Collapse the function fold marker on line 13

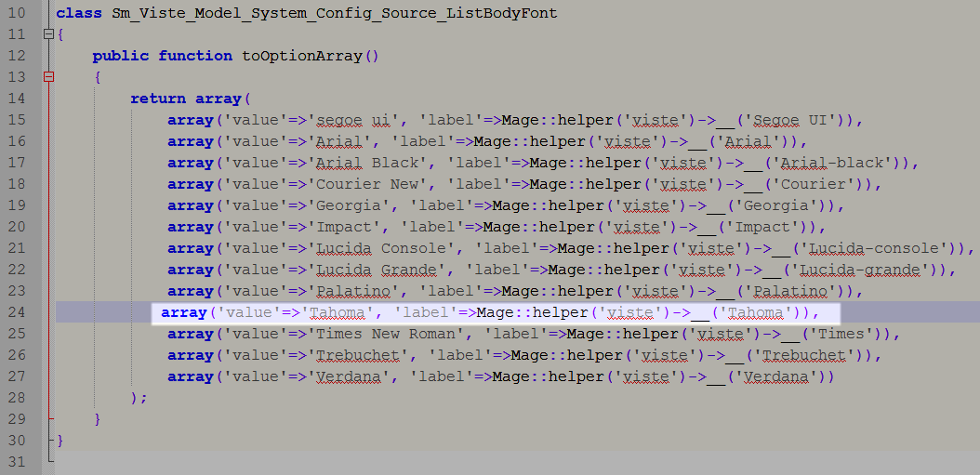(x=48, y=77)
